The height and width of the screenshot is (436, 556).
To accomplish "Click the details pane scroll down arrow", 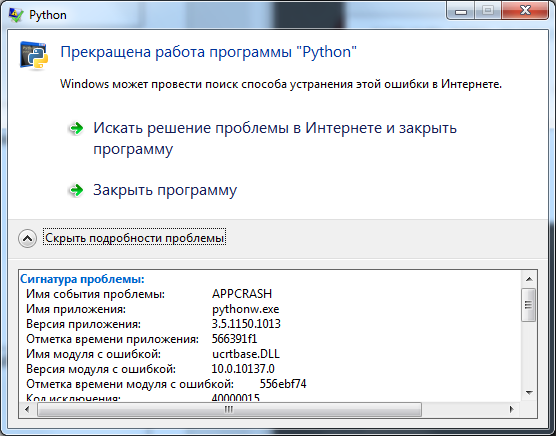I will [529, 392].
